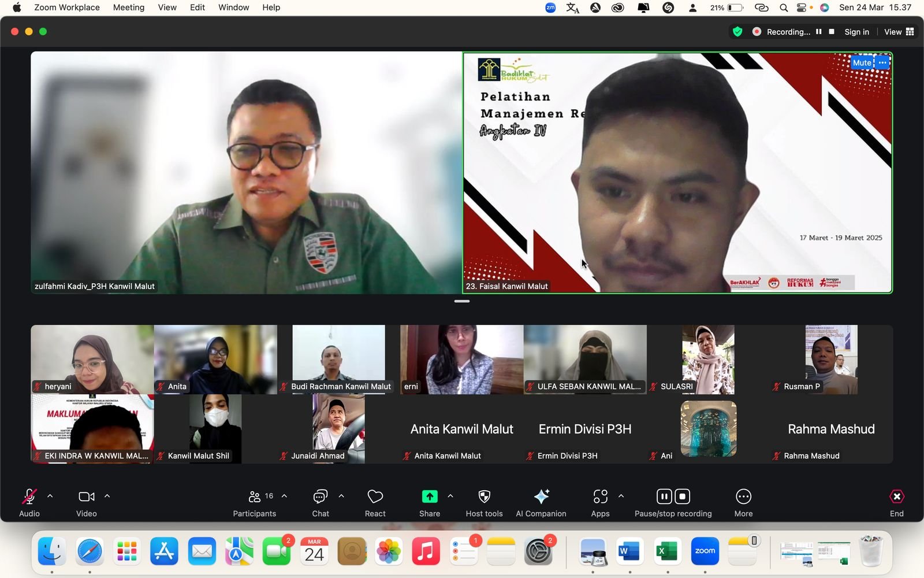The height and width of the screenshot is (578, 924).
Task: Open the View menu in menu bar
Action: tap(167, 8)
